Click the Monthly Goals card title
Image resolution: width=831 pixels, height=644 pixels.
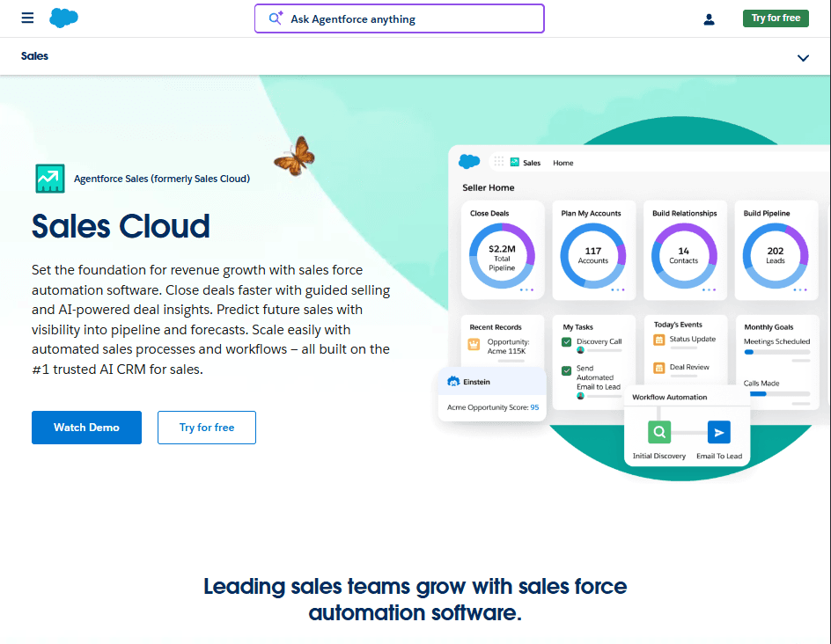point(768,327)
